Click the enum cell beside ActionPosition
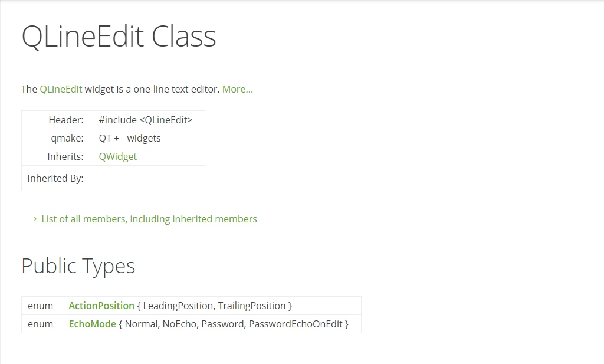The height and width of the screenshot is (364, 604). 40,306
